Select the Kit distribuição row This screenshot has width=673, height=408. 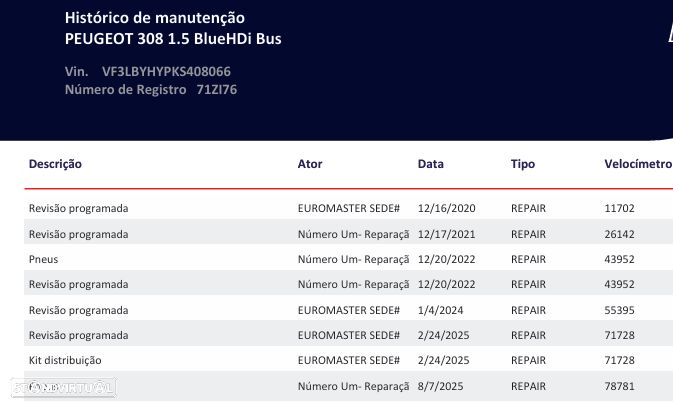tap(65, 359)
